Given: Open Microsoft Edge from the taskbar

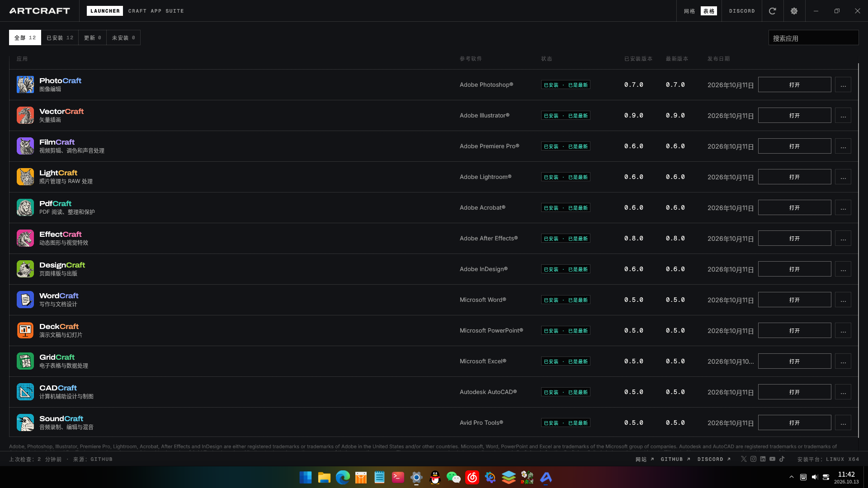Looking at the screenshot, I should (x=343, y=477).
